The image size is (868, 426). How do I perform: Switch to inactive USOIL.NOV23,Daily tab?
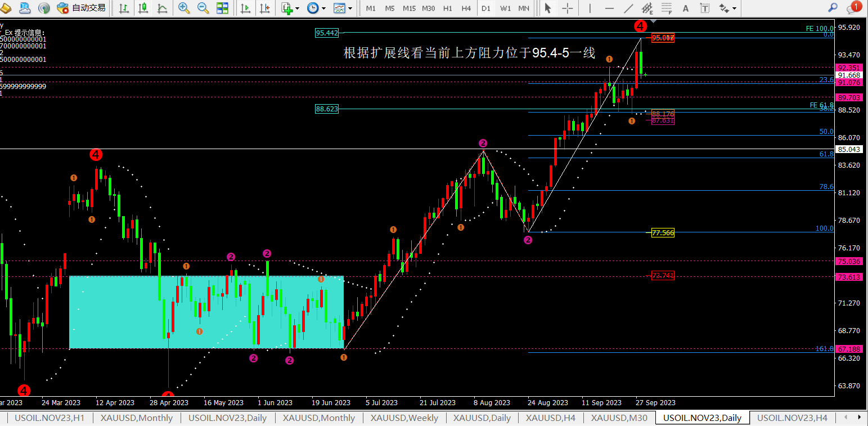pyautogui.click(x=228, y=418)
